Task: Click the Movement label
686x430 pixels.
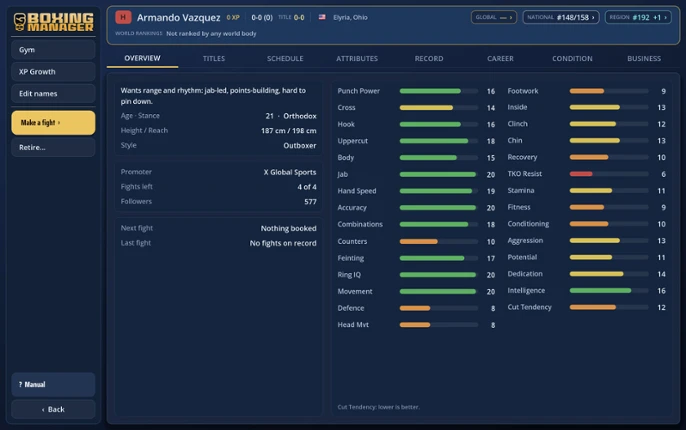Action: (355, 291)
